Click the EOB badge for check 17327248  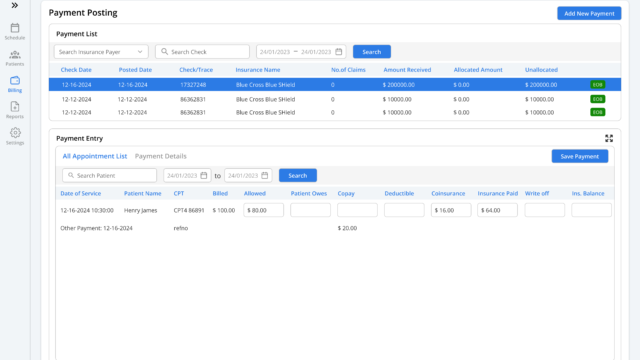pyautogui.click(x=598, y=84)
